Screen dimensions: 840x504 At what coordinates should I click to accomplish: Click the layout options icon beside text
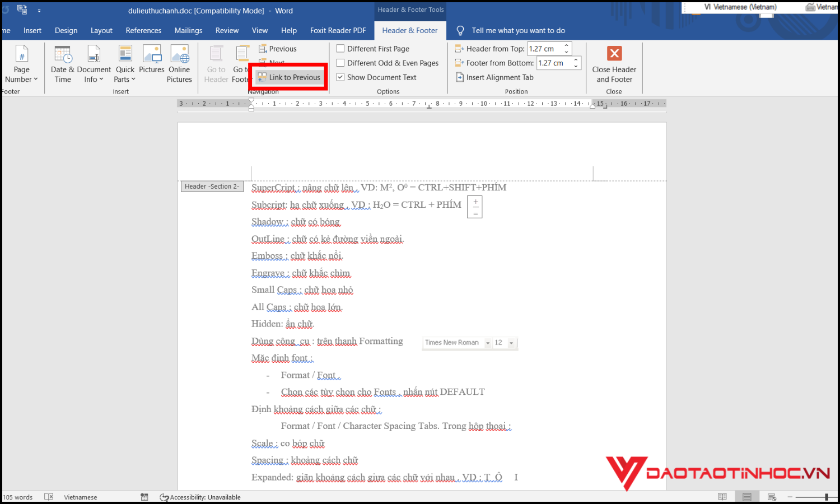(475, 207)
